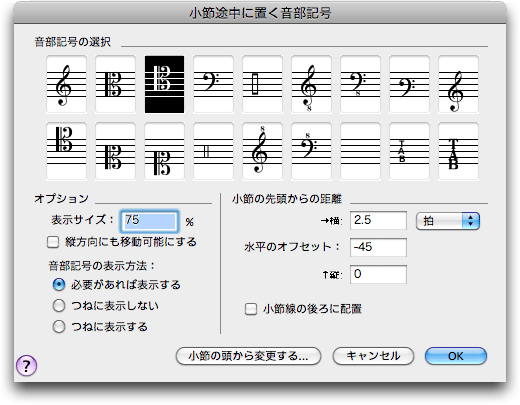Pick the small two-bar percussion clef
Image resolution: width=520 pixels, height=405 pixels.
pyautogui.click(x=213, y=151)
